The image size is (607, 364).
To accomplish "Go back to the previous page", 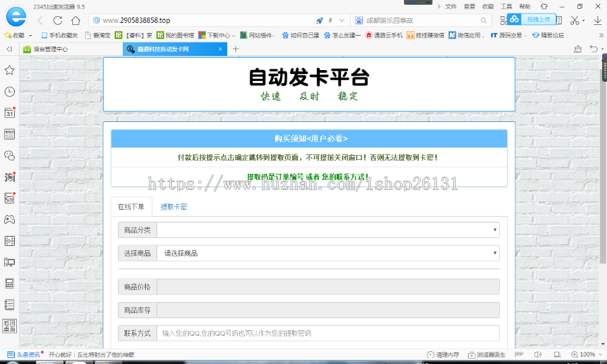I will click(x=40, y=20).
